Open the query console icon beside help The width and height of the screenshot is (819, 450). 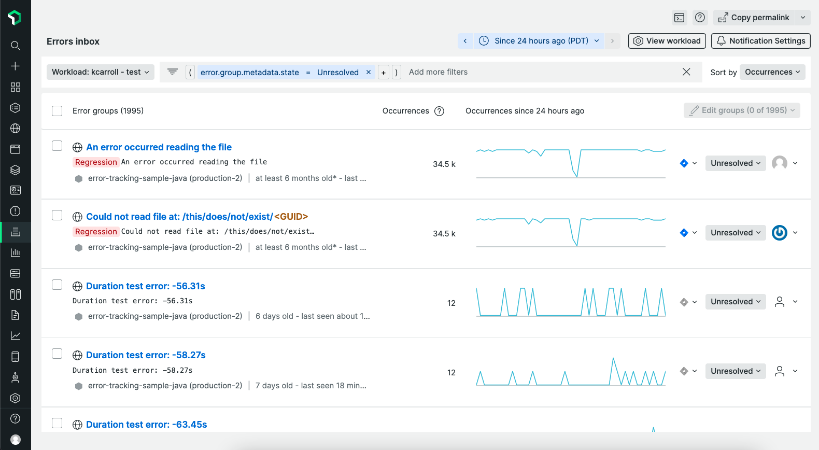[678, 17]
